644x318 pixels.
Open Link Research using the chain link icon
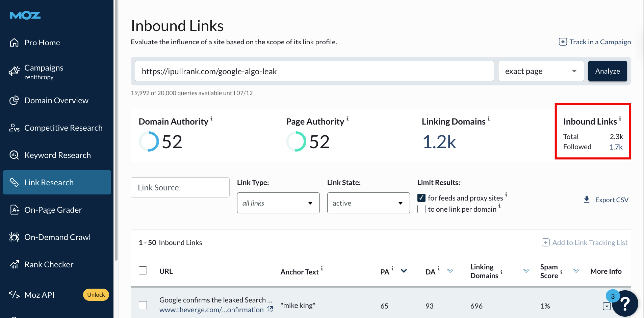point(14,182)
